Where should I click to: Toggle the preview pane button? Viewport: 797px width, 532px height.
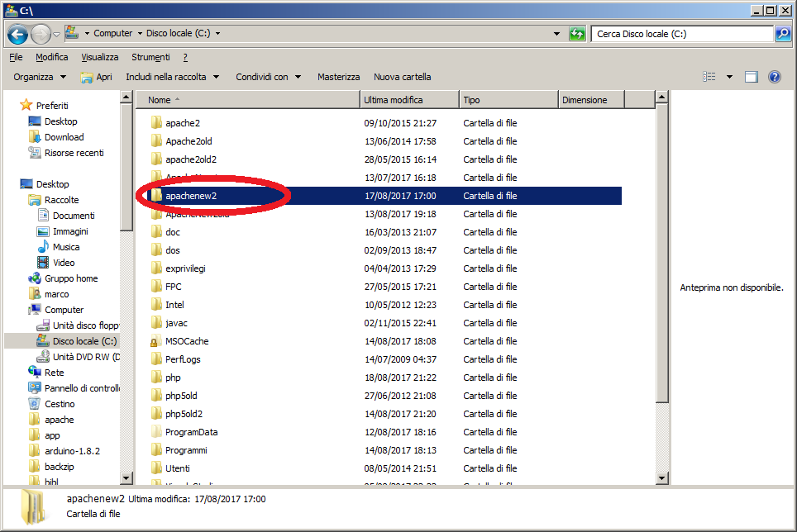(751, 77)
